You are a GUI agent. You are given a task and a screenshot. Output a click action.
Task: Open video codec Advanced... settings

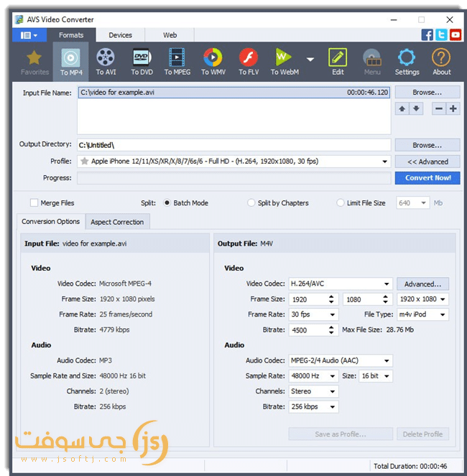coord(422,284)
